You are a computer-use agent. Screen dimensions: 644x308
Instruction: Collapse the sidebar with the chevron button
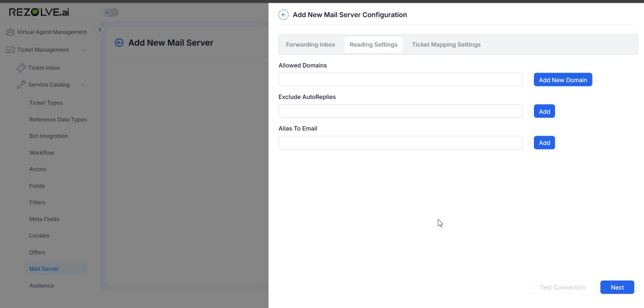pos(99,30)
